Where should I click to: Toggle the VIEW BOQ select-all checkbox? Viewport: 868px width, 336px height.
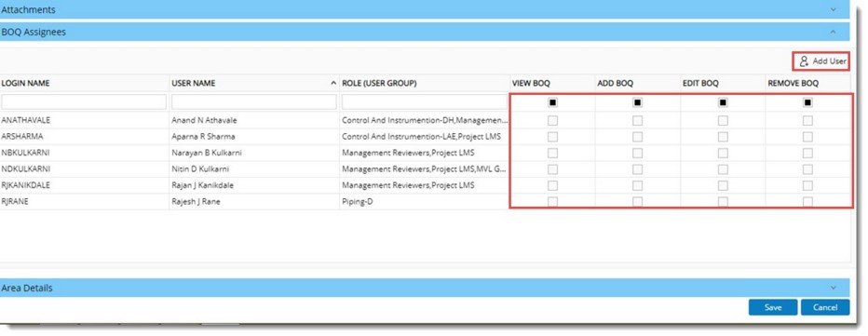[552, 102]
